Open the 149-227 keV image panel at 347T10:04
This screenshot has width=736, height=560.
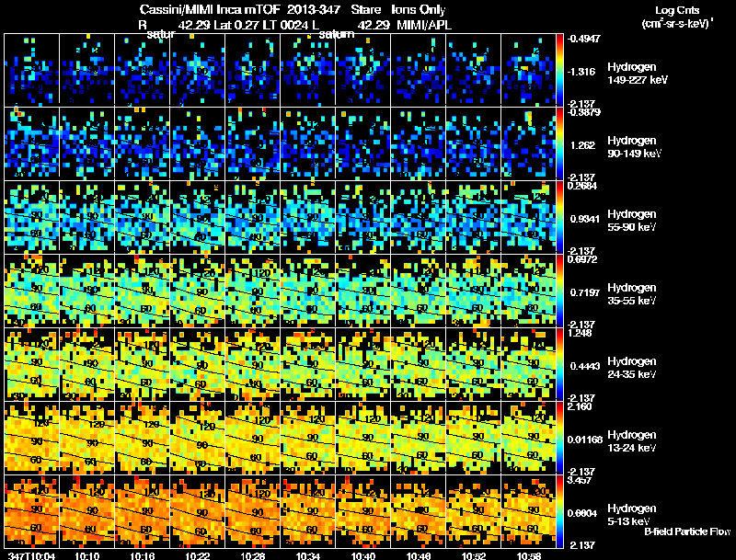click(x=31, y=70)
